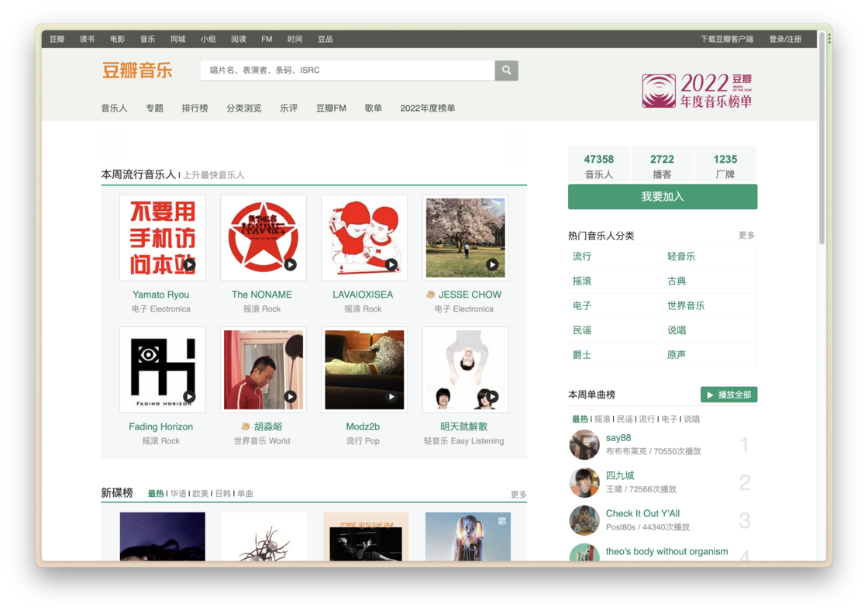Select 说唱 tab in 本周单曲榜

click(692, 419)
